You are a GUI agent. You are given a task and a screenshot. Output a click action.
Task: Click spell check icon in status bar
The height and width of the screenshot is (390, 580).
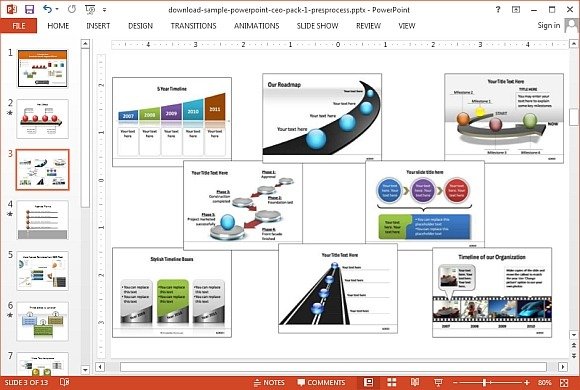[65, 382]
